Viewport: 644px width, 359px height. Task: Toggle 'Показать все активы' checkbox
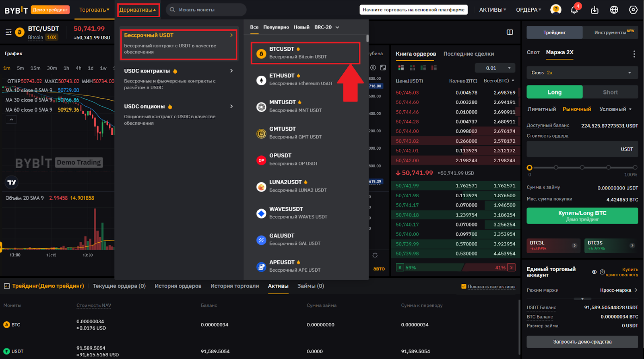pos(464,287)
